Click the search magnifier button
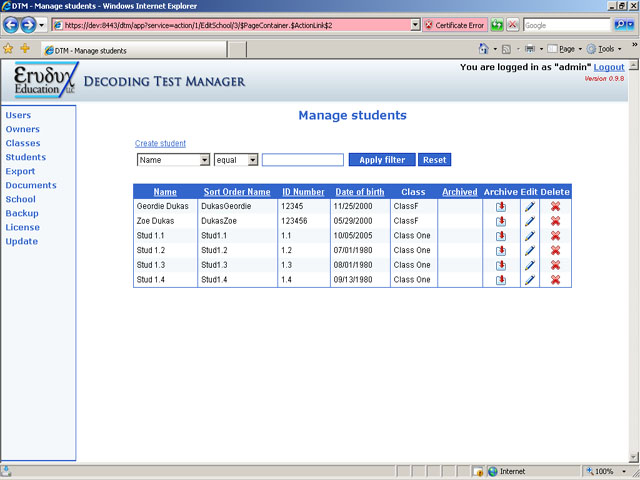640x480 pixels. click(x=620, y=25)
